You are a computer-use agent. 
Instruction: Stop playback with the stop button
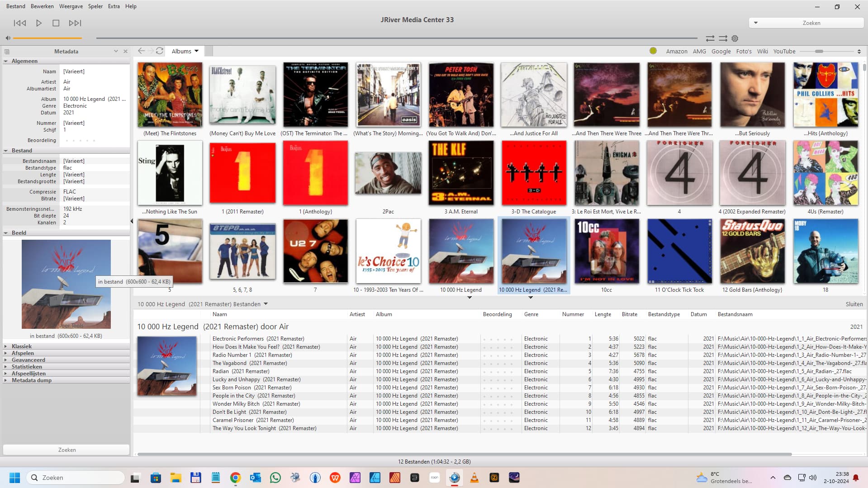56,23
